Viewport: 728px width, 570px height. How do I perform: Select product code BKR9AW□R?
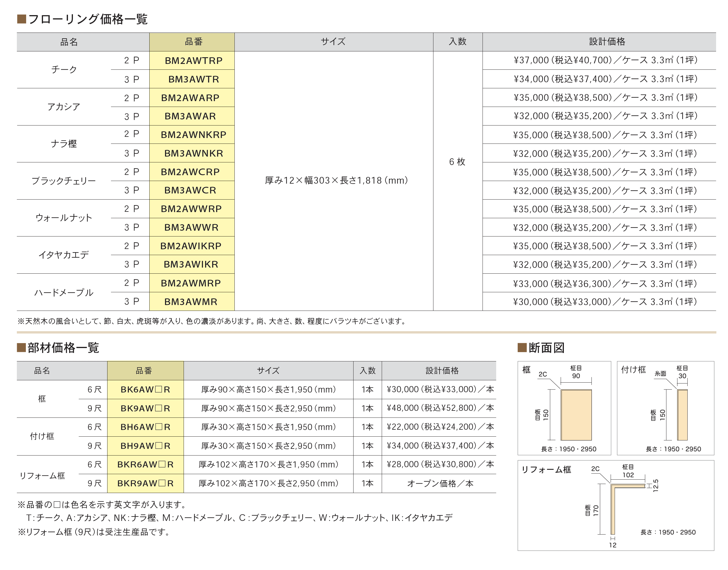click(145, 483)
